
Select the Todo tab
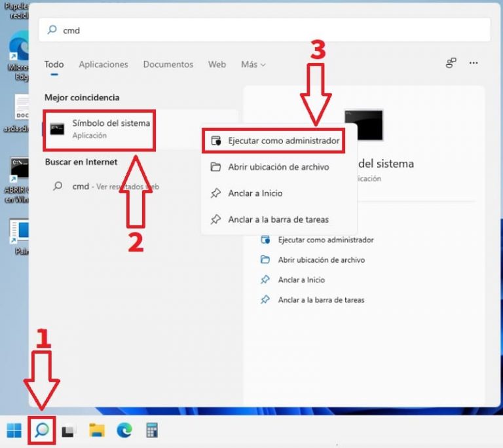click(54, 64)
